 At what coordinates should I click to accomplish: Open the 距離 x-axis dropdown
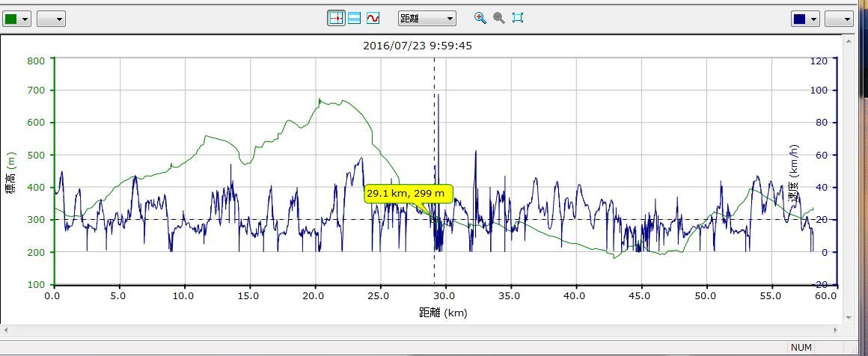(427, 18)
